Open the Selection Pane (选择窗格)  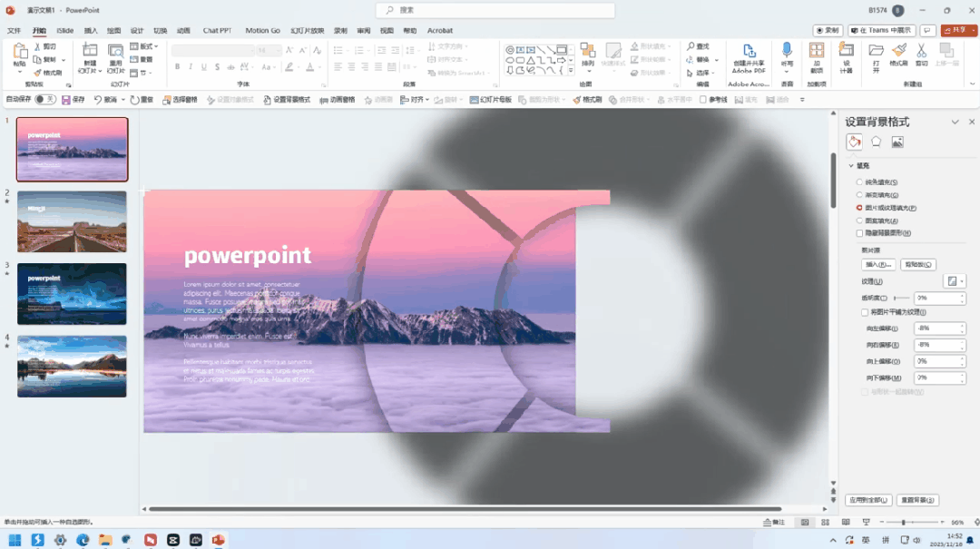180,100
